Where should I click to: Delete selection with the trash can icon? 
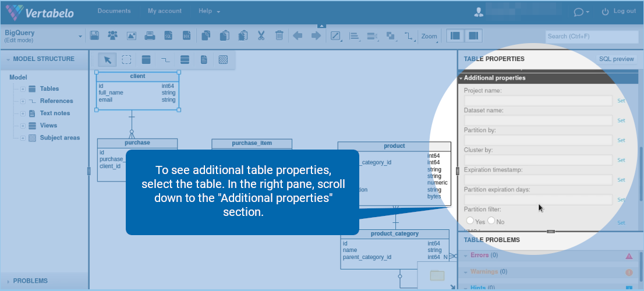point(279,36)
